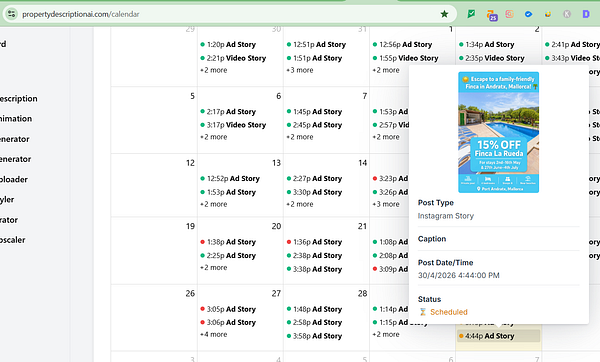600x362 pixels.
Task: Expand +2 more under 1:53p Ad Story on the 13th
Action: click(x=214, y=204)
